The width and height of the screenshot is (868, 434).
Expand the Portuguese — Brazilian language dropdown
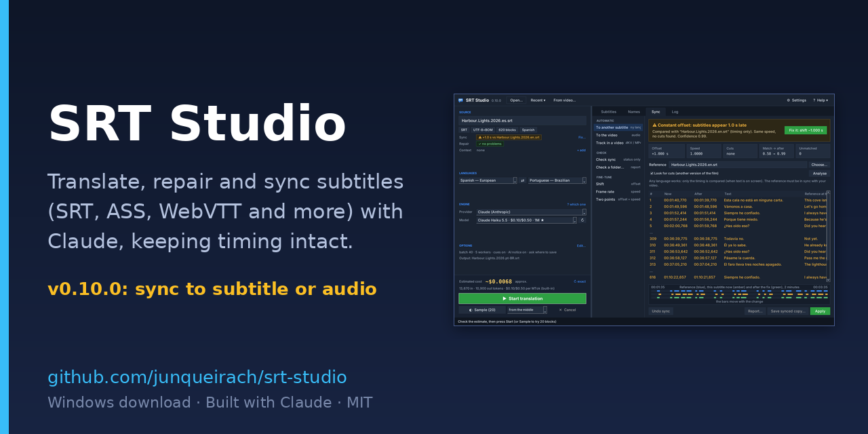point(557,180)
